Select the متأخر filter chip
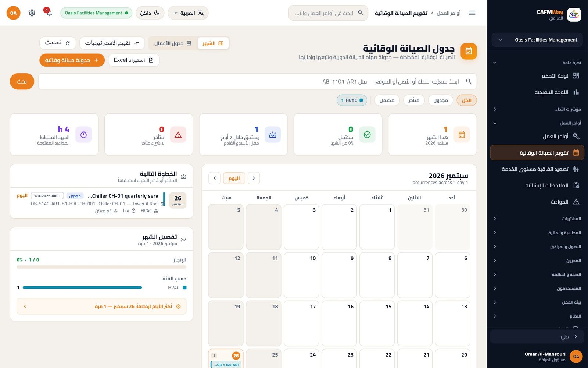 (414, 100)
